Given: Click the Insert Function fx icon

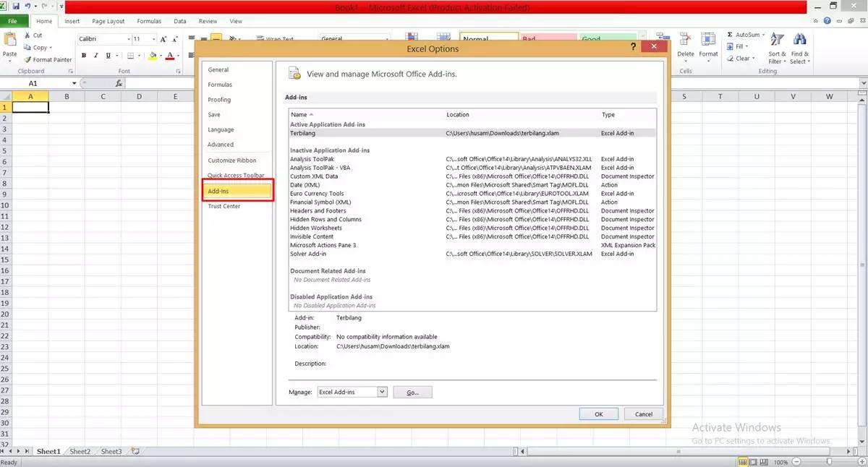Looking at the screenshot, I should click(x=119, y=84).
